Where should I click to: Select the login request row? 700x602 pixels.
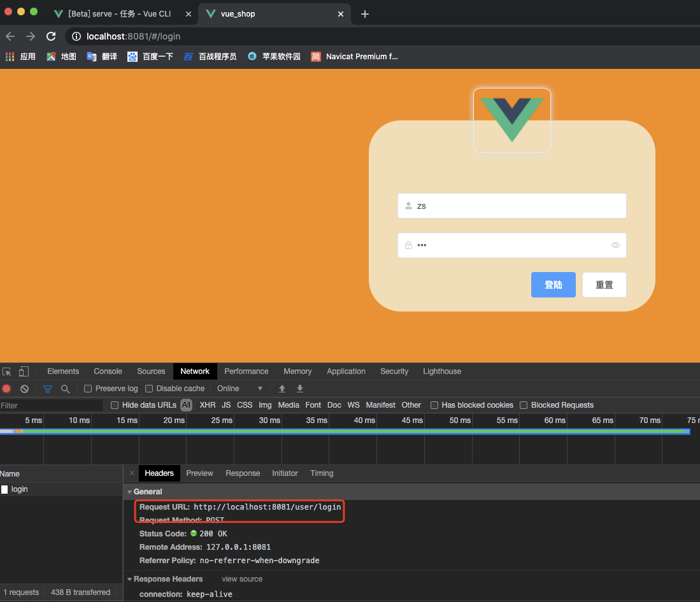coord(61,489)
